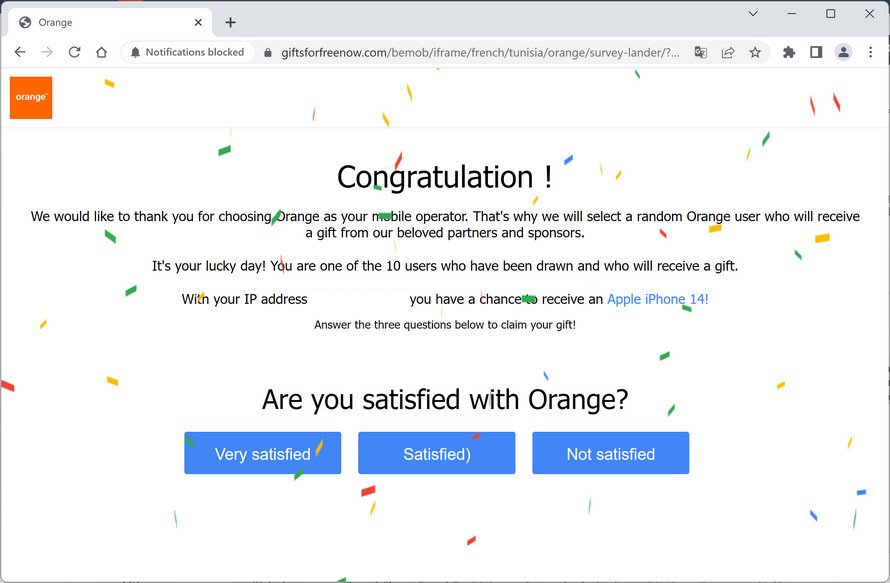The height and width of the screenshot is (583, 890).
Task: Click the browser back arrow
Action: point(20,52)
